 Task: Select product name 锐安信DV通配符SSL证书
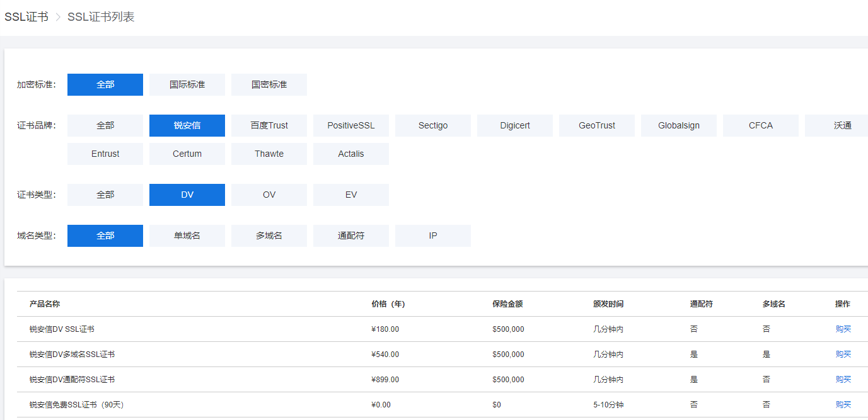[x=72, y=379]
